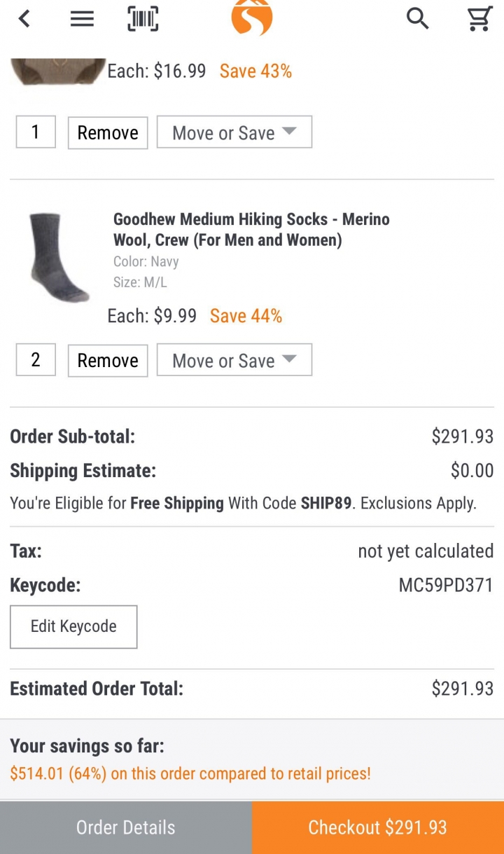Remove the $16.99 item from cart
Viewport: 504px width, 854px height.
pyautogui.click(x=108, y=132)
